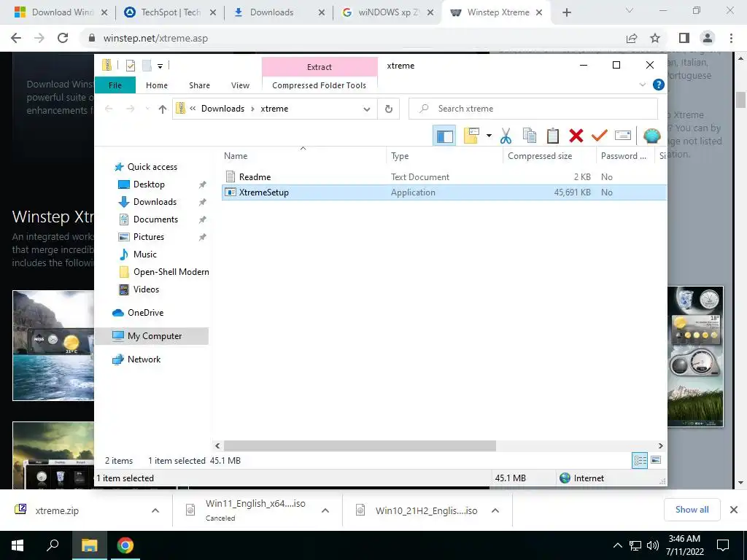Expand Customize Quick Access Toolbar arrow

160,66
